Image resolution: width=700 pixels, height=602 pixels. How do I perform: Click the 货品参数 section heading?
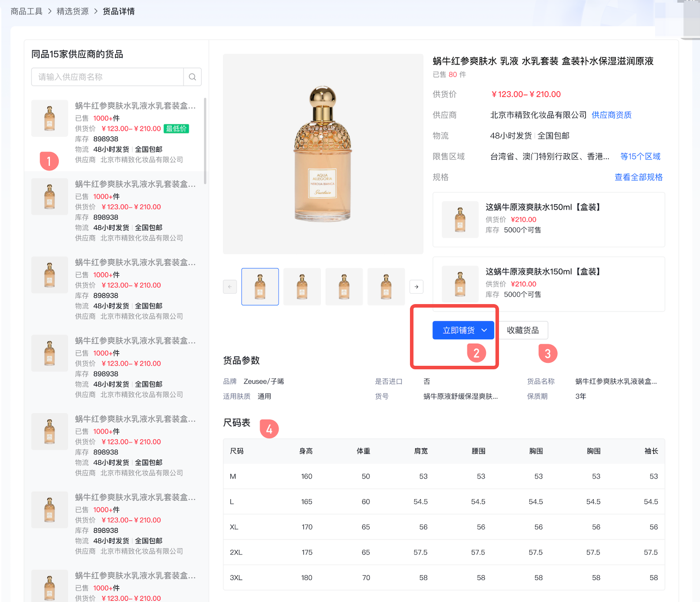click(241, 360)
